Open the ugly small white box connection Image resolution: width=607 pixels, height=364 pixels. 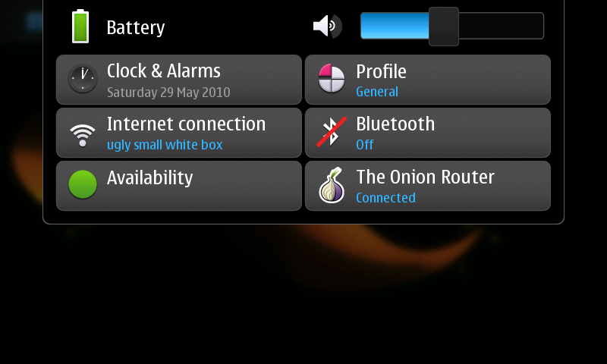165,145
